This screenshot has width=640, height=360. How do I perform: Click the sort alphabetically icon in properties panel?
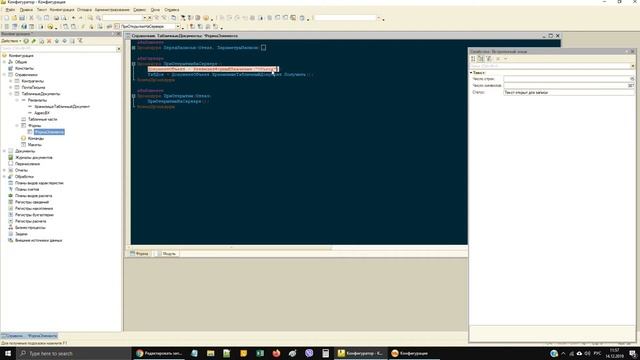click(473, 59)
